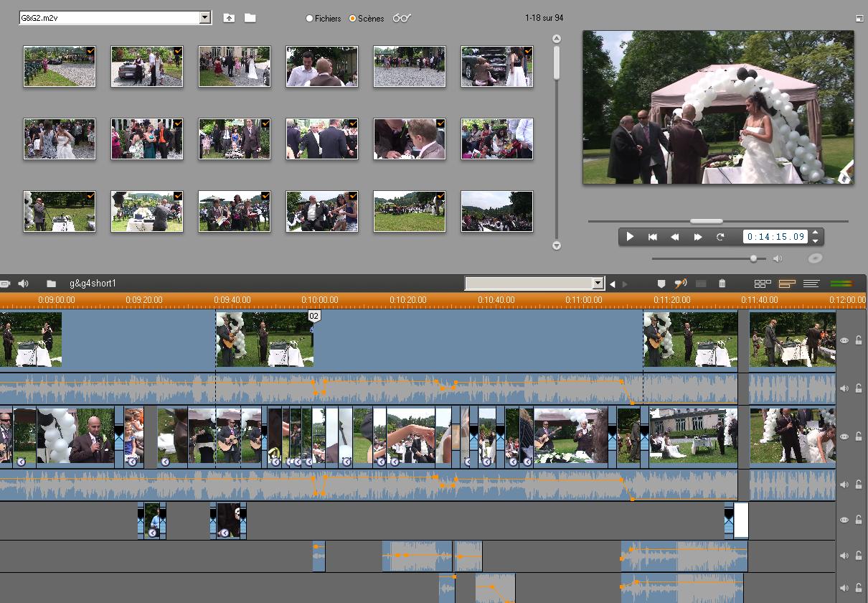Open project folder icon beside g&g4short1
Viewport: 868px width, 603px height.
51,284
